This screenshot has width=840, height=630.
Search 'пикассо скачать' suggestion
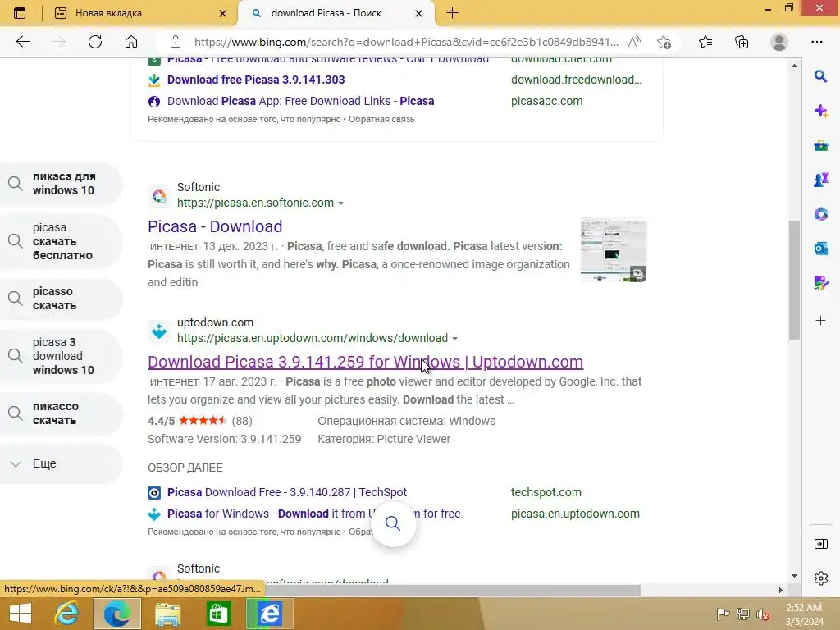click(61, 413)
